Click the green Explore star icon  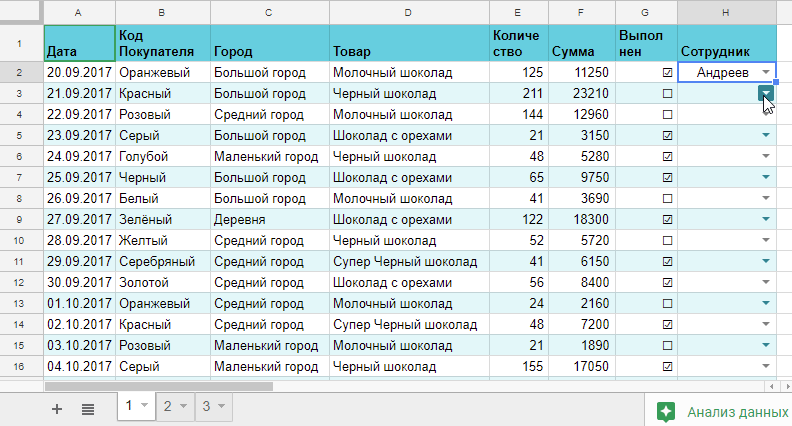pos(665,412)
